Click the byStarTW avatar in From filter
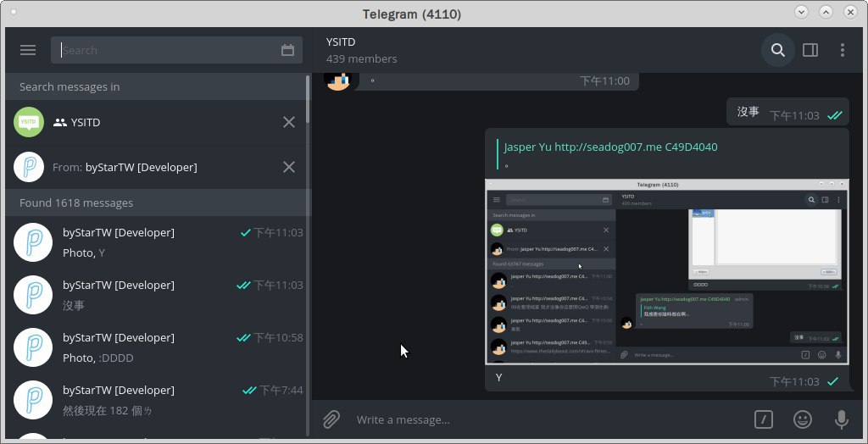 pyautogui.click(x=29, y=167)
